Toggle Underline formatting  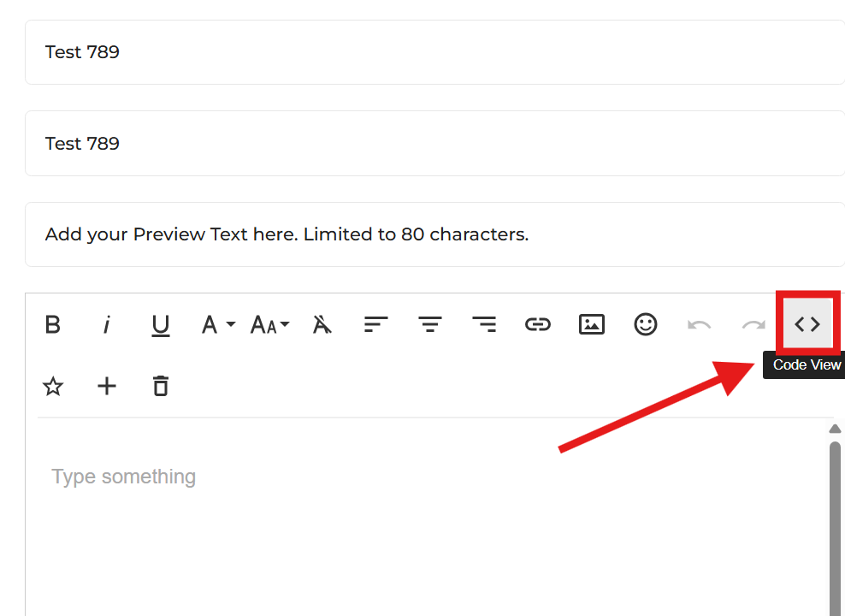(x=161, y=324)
